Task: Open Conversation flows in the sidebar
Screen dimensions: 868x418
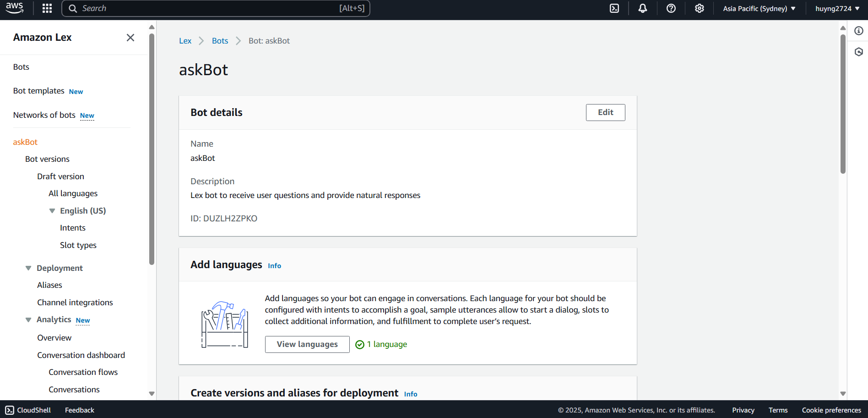Action: [83, 372]
